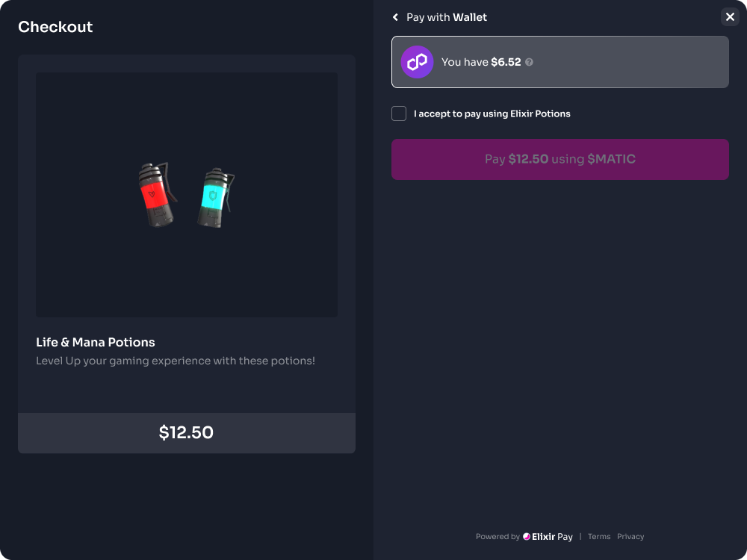Close the checkout dialog with the X
Image resolution: width=747 pixels, height=560 pixels.
[x=730, y=17]
